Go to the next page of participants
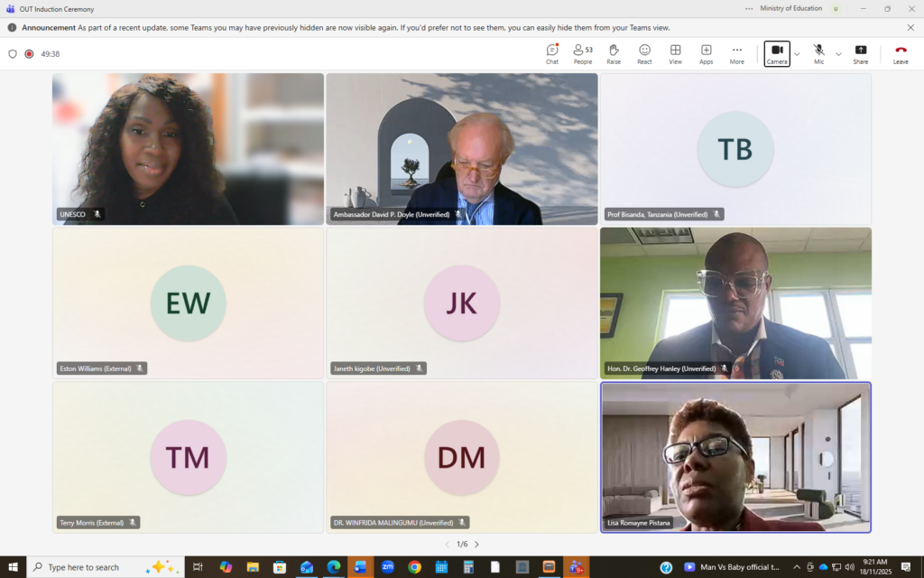 (x=476, y=545)
